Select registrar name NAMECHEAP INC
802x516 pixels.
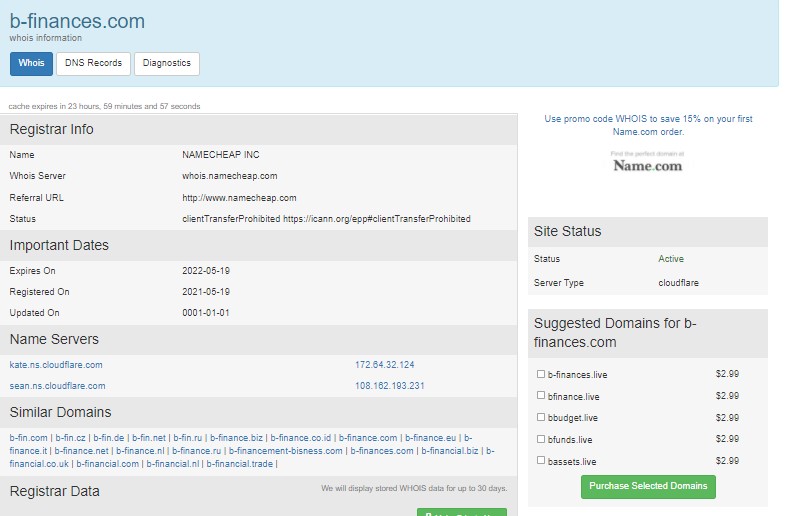220,154
